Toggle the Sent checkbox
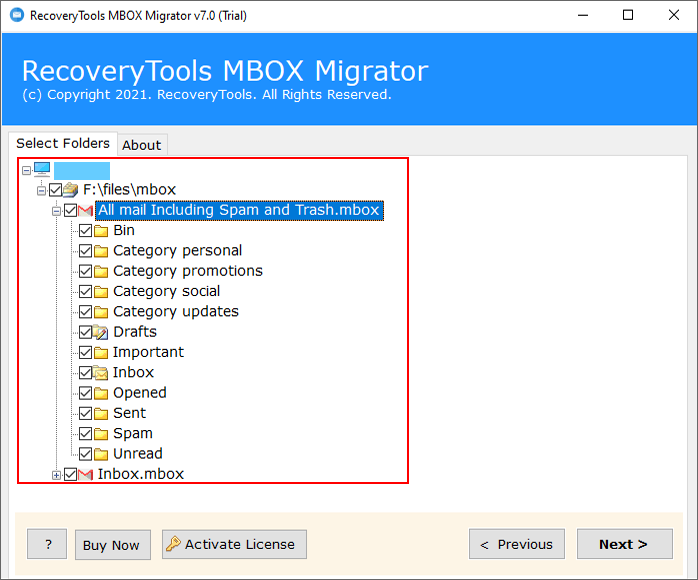698x580 pixels. [x=85, y=414]
